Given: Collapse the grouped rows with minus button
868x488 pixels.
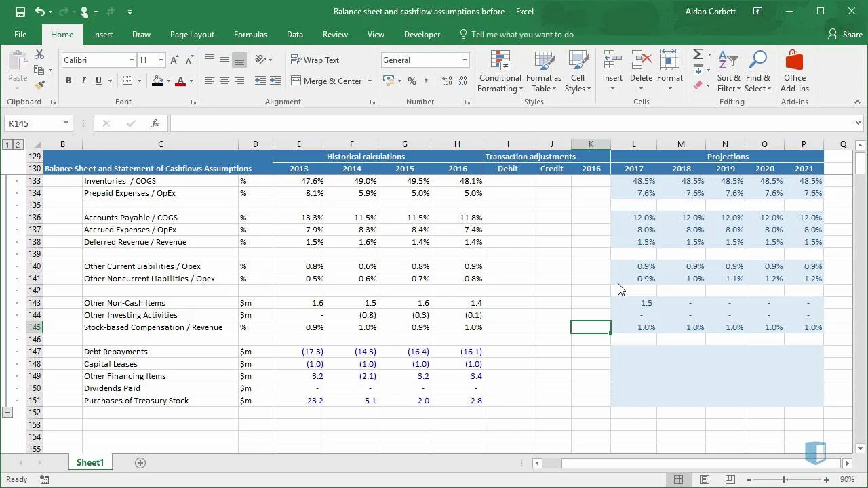Looking at the screenshot, I should pos(7,412).
